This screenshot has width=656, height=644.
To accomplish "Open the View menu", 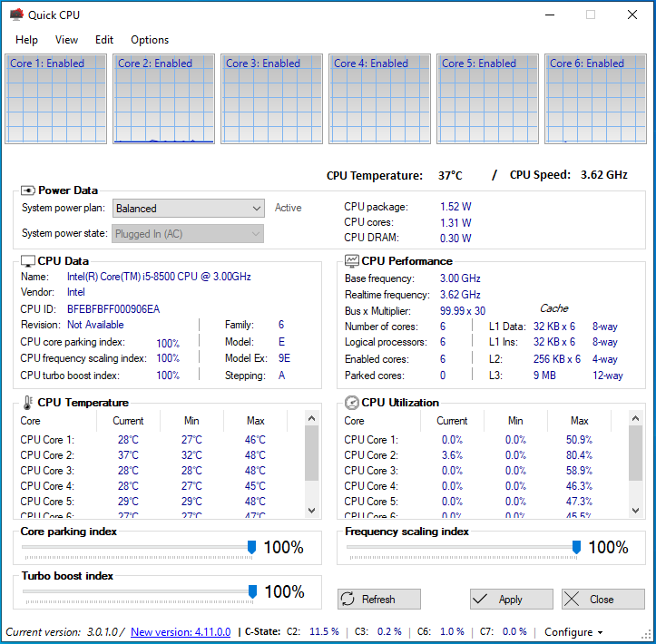I will (x=66, y=40).
